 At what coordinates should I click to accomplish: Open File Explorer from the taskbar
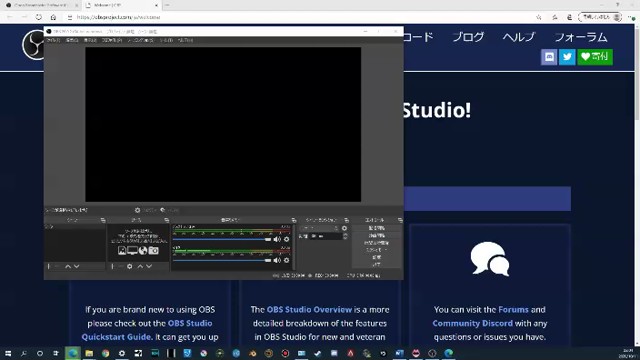89,353
